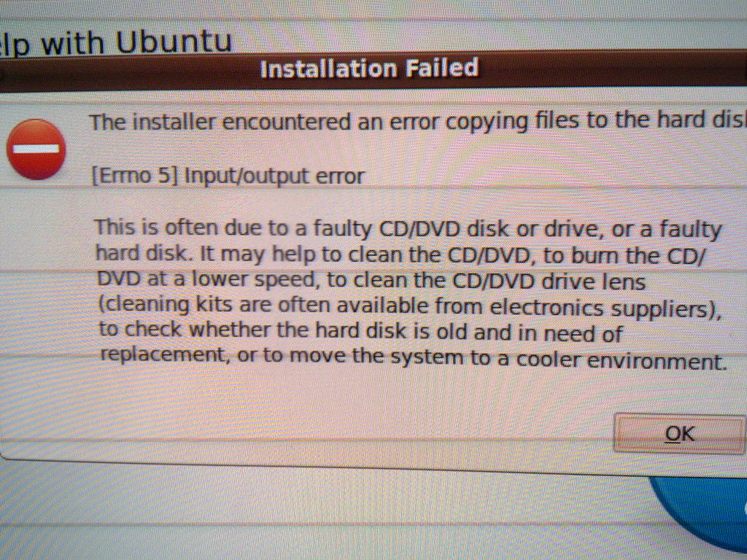Click the red error stop icon

point(36,149)
